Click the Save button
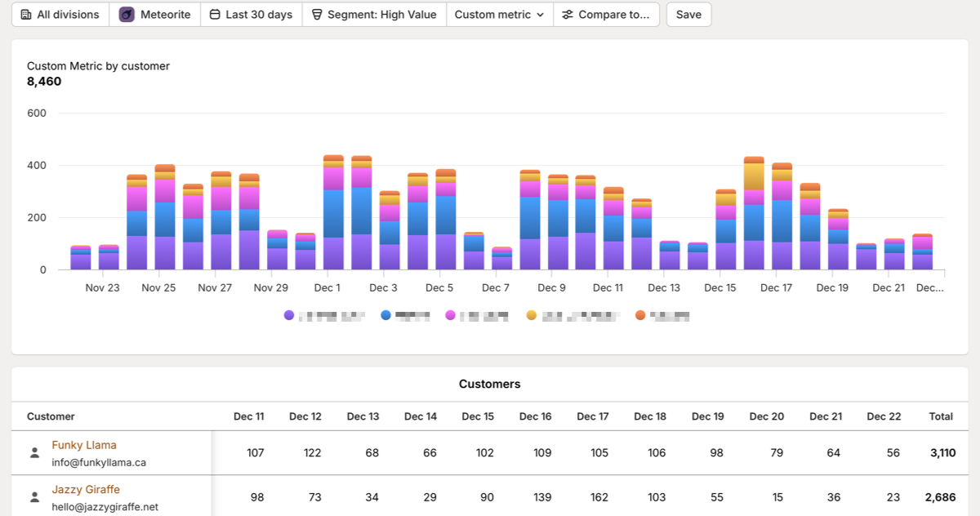 coord(688,14)
